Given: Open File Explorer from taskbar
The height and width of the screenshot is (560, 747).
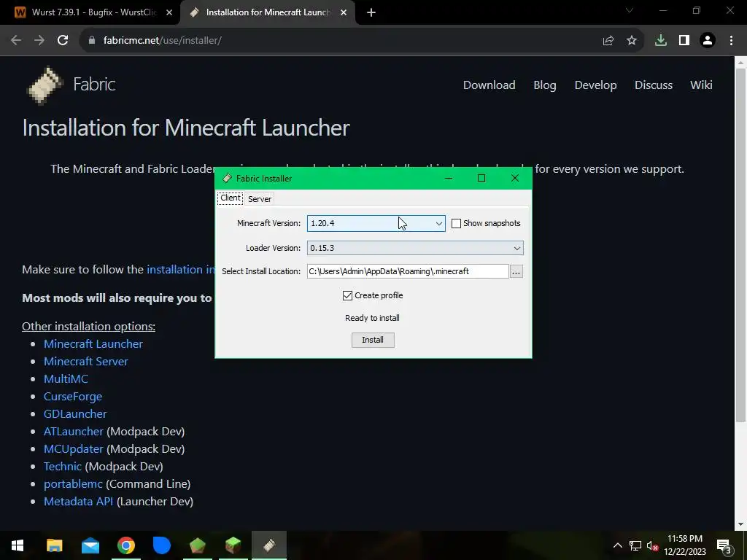Looking at the screenshot, I should click(54, 545).
